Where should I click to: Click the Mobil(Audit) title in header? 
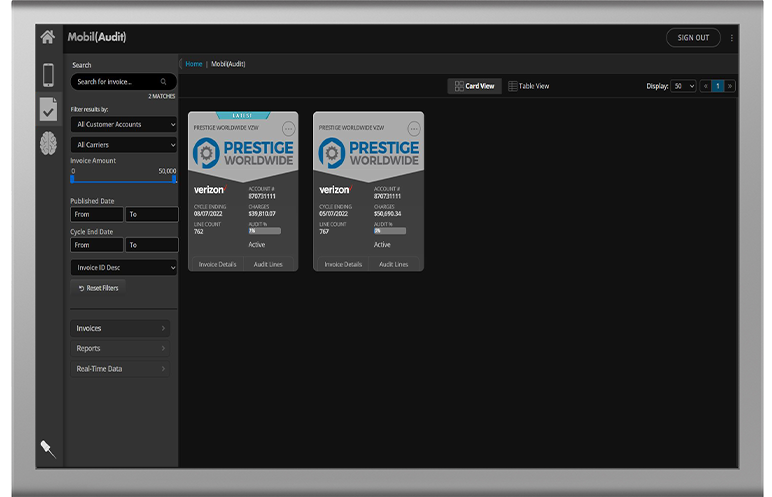(97, 37)
